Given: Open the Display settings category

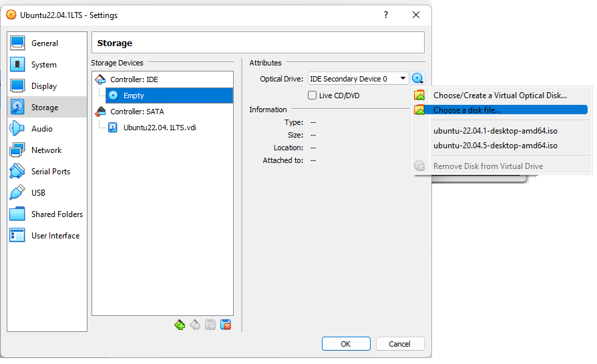Looking at the screenshot, I should [x=43, y=86].
